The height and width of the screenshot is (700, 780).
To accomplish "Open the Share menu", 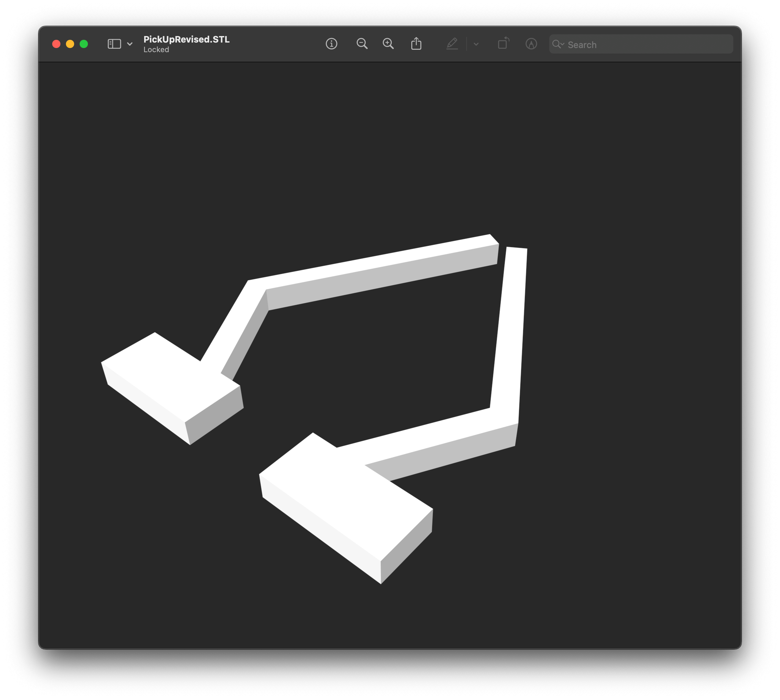I will tap(416, 44).
